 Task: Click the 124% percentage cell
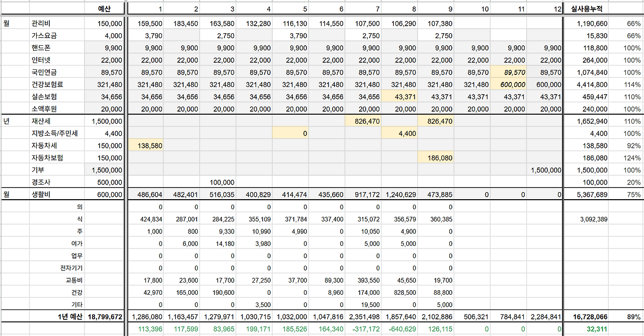(633, 158)
